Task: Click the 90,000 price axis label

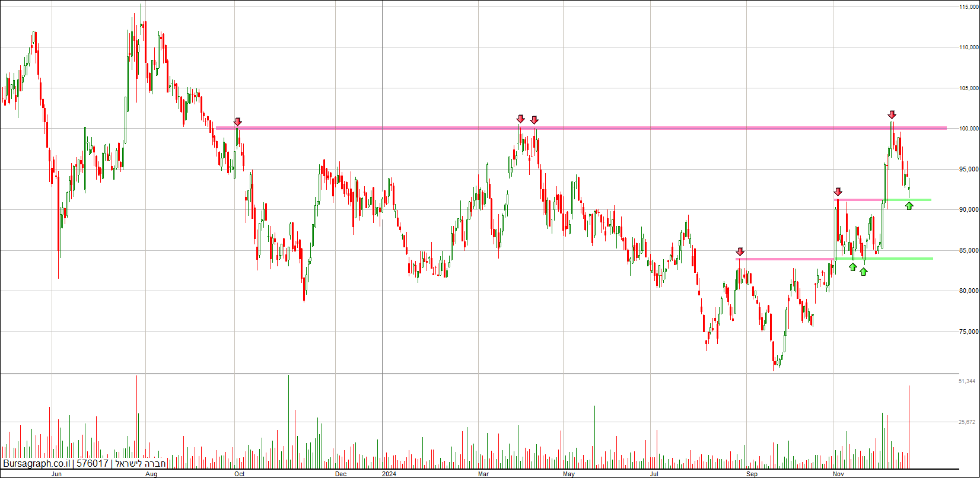Action: [x=968, y=210]
